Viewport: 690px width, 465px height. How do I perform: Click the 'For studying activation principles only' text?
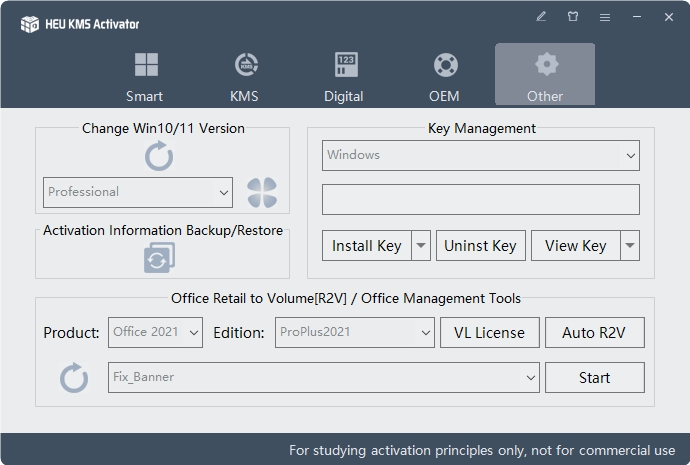click(482, 450)
